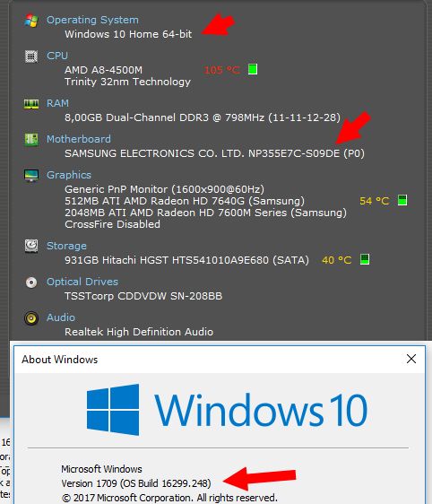Close the About Windows dialog
This screenshot has height=504, width=432.
(x=411, y=359)
